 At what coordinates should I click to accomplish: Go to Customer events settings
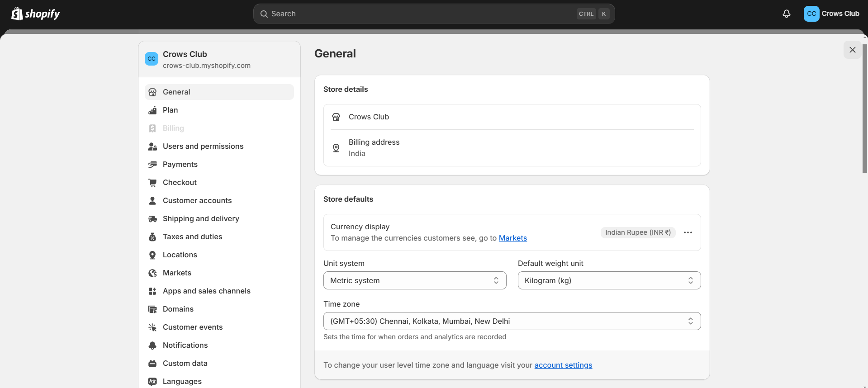(x=219, y=327)
